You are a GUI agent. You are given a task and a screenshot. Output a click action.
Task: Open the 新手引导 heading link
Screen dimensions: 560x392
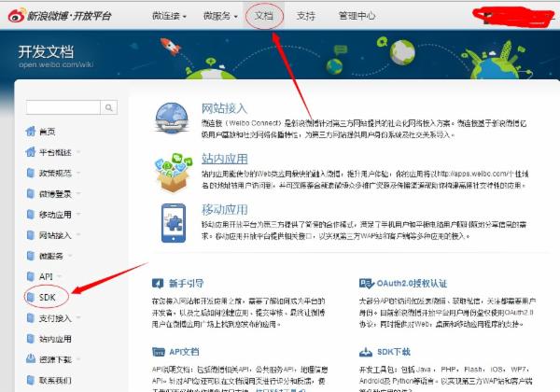click(x=186, y=284)
